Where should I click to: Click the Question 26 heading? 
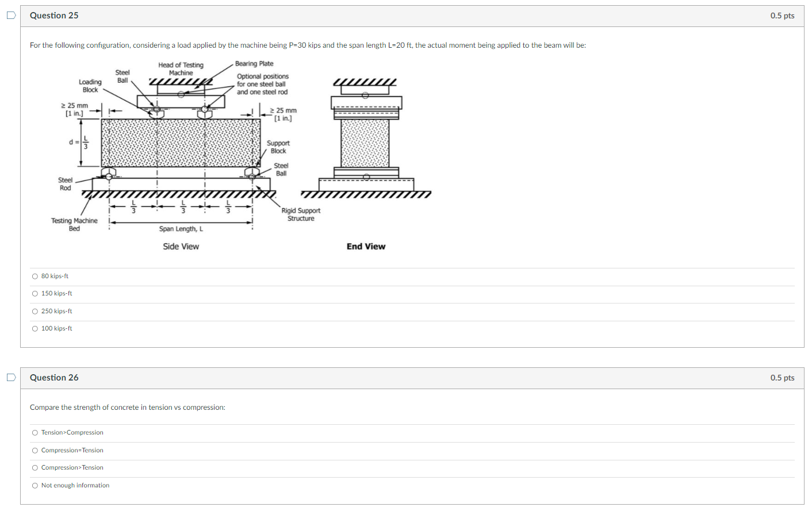54,378
